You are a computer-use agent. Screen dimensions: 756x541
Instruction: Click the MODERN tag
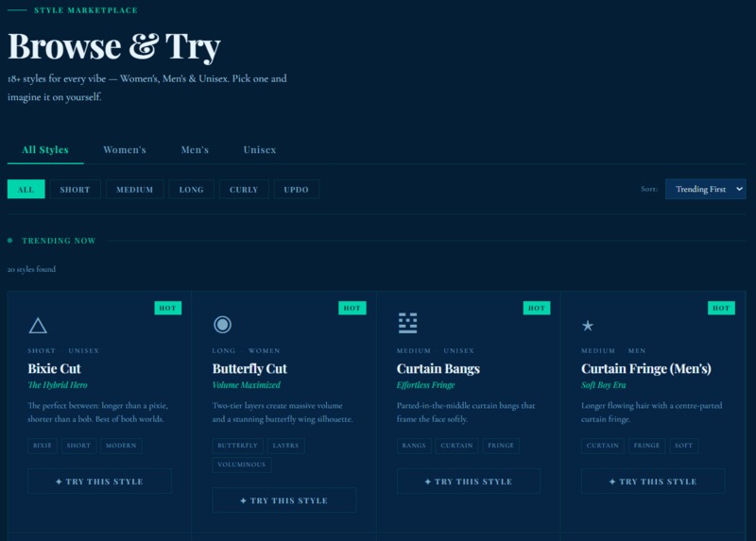tap(121, 446)
